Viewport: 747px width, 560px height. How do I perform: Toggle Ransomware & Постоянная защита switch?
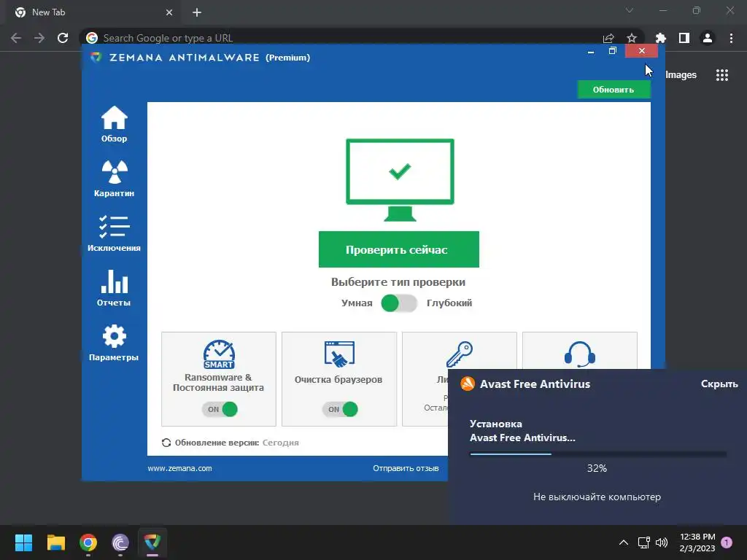(220, 409)
